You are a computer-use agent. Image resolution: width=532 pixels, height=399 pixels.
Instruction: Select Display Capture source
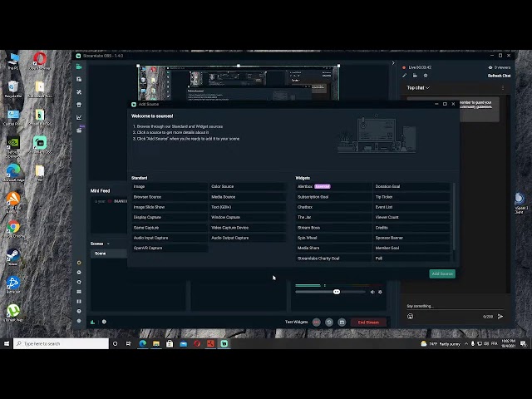click(170, 217)
